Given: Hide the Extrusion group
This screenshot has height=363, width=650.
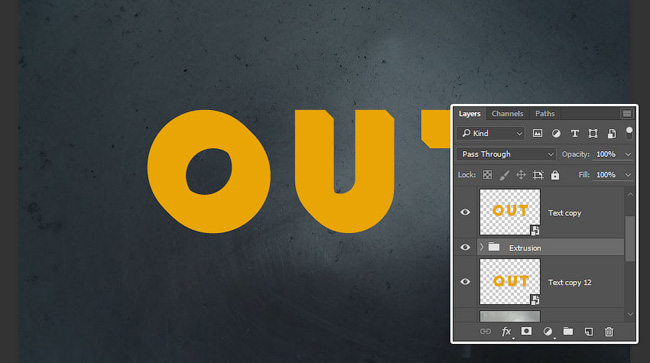Looking at the screenshot, I should (x=465, y=247).
